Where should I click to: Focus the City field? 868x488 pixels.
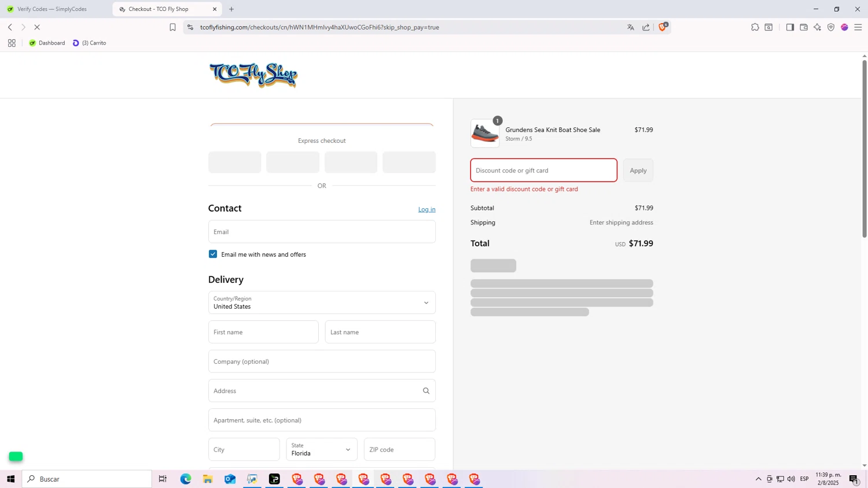click(x=244, y=449)
